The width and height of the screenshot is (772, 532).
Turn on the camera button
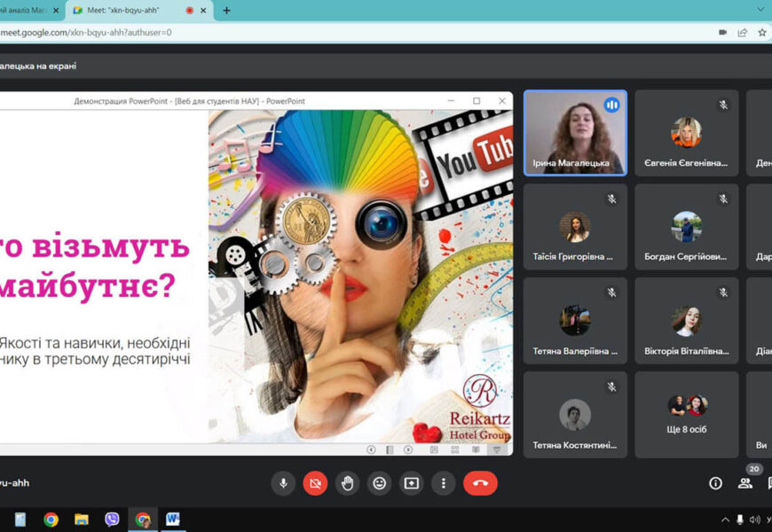[x=315, y=483]
